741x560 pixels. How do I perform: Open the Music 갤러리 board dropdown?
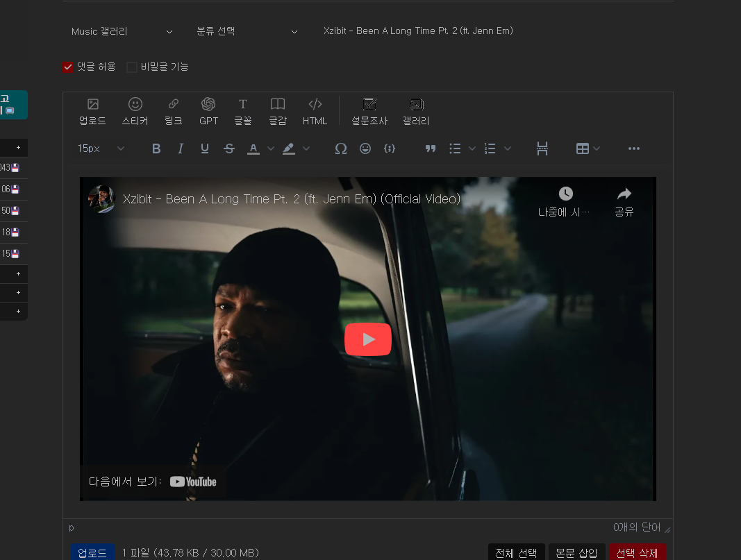[122, 32]
